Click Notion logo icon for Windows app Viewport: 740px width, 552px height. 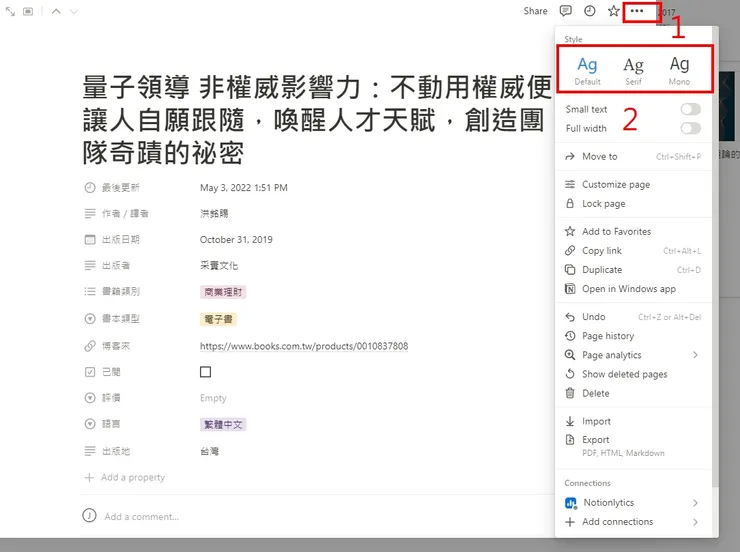[x=570, y=289]
